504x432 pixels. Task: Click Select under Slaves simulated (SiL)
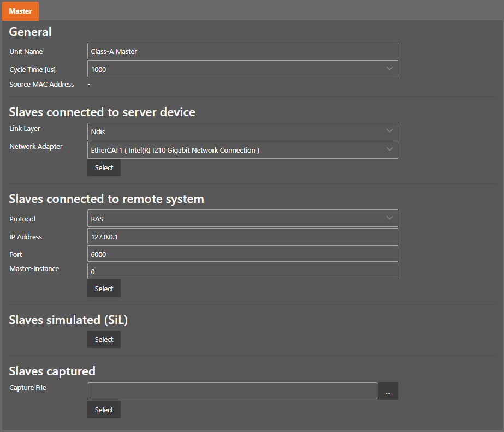tap(104, 339)
